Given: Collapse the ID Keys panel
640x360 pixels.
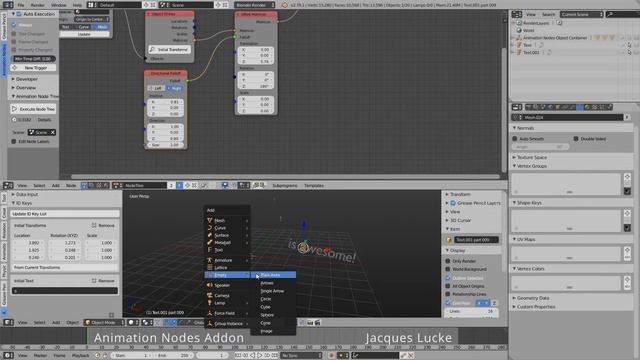Looking at the screenshot, I should point(22,203).
